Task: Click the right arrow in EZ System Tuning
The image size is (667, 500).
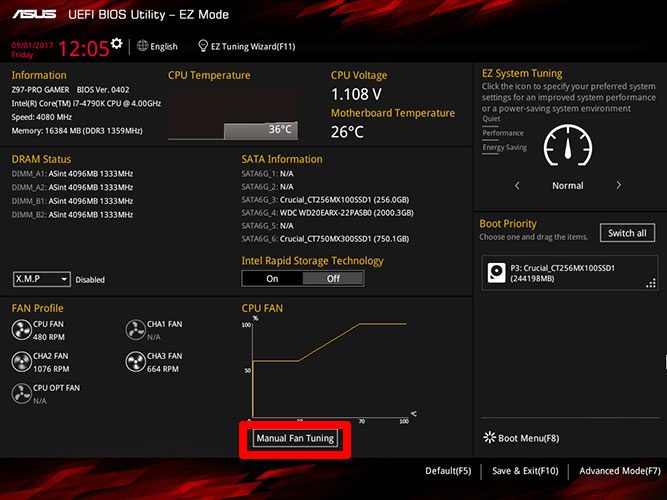Action: pyautogui.click(x=619, y=186)
